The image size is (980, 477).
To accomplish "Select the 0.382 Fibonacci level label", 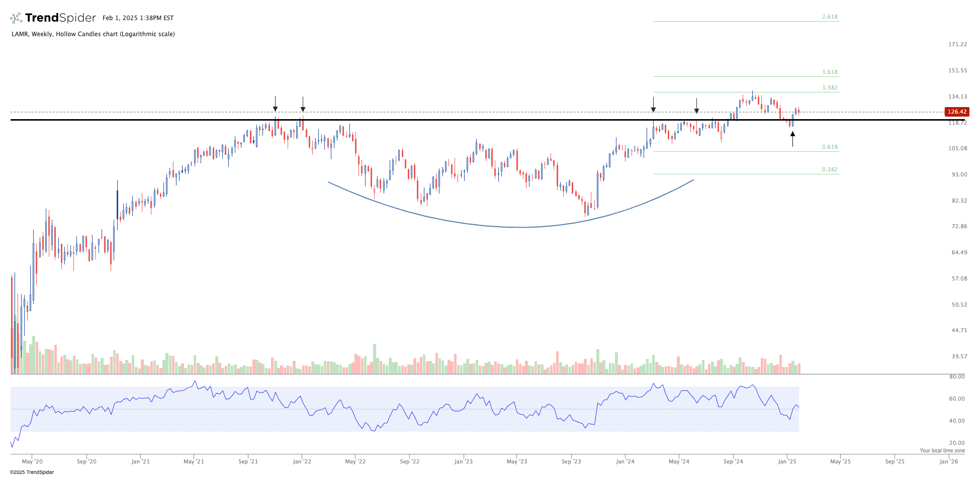I will 830,170.
